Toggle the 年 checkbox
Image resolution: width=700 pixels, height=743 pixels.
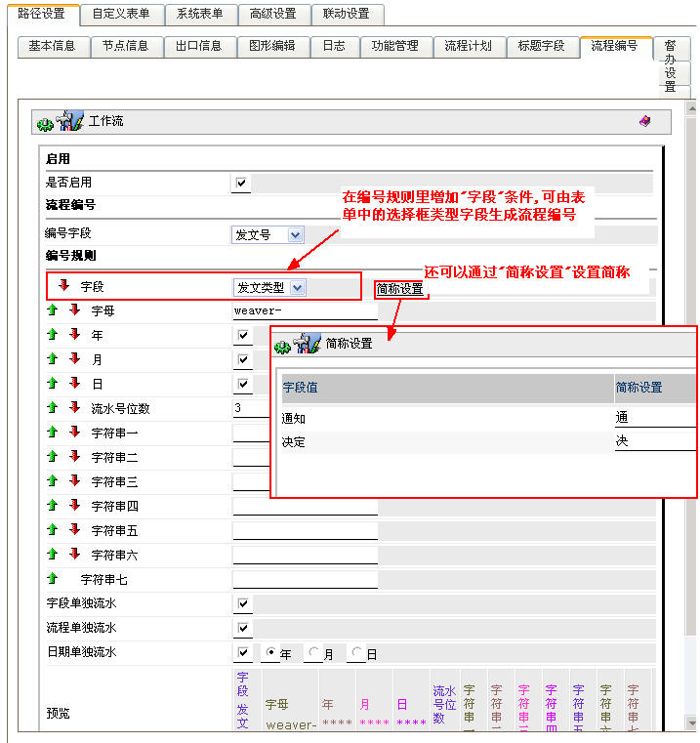click(243, 335)
